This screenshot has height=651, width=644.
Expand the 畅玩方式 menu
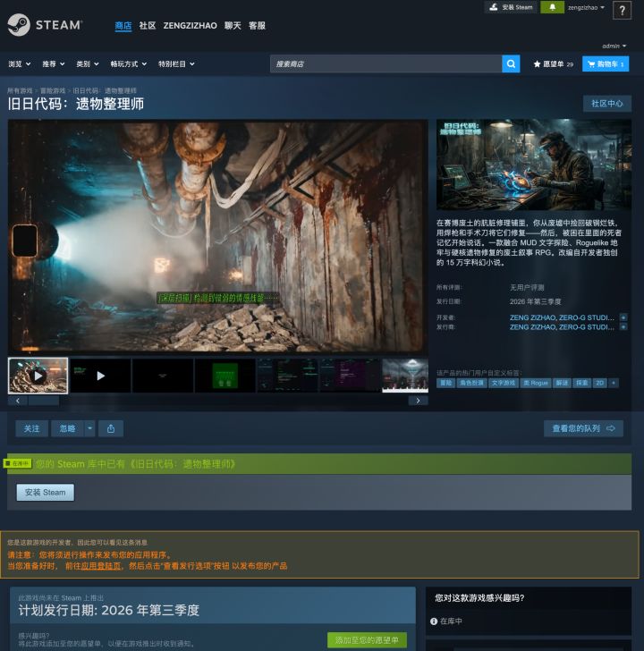point(129,64)
